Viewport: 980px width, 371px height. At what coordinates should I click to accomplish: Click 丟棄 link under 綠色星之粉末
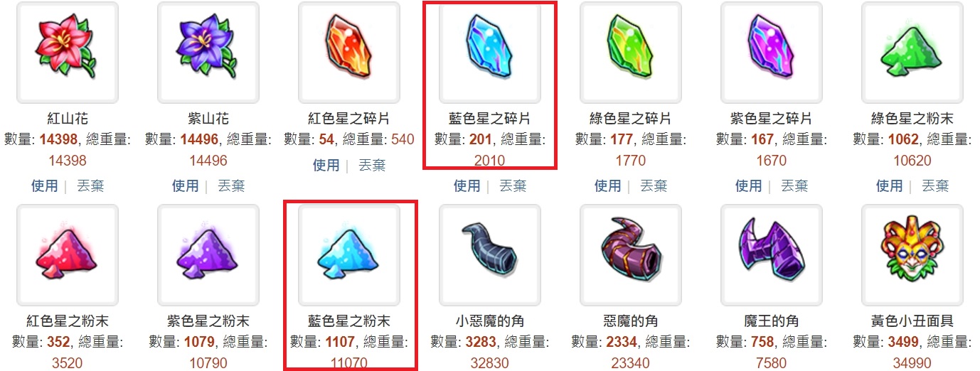[x=935, y=186]
